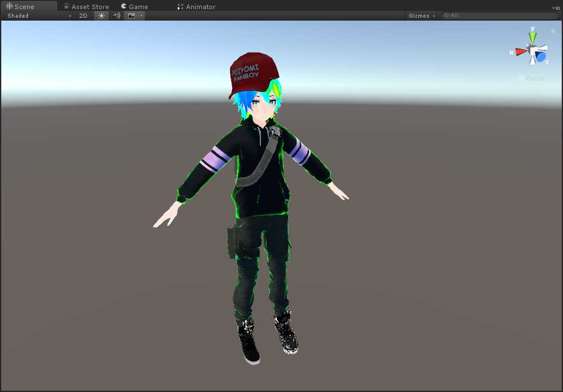Screen dimensions: 563x392
Task: Click the white right-pointing cone on the orientation gizmo
Action: (x=543, y=47)
